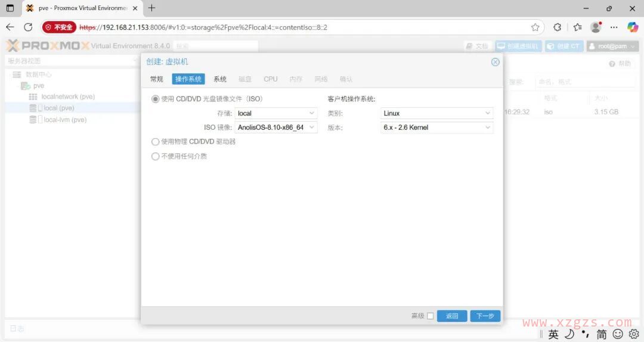Click the IME emoji smiley icon
This screenshot has height=342, width=644.
tap(618, 334)
